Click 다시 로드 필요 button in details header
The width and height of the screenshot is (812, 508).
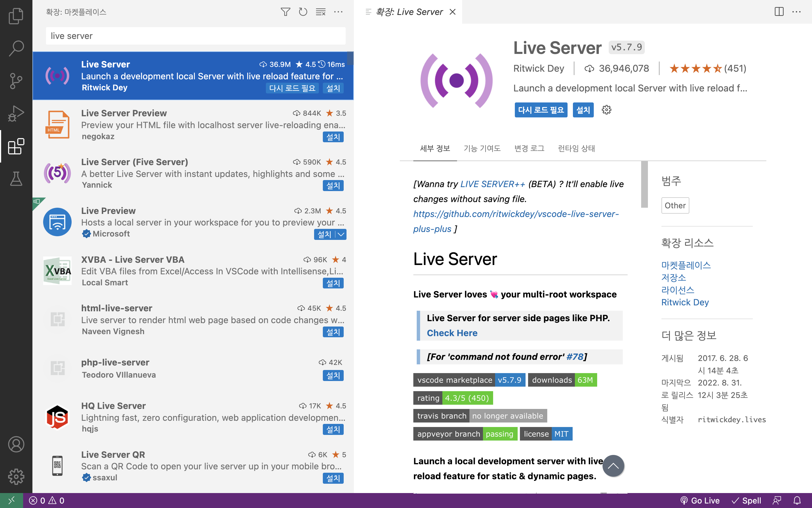[541, 110]
